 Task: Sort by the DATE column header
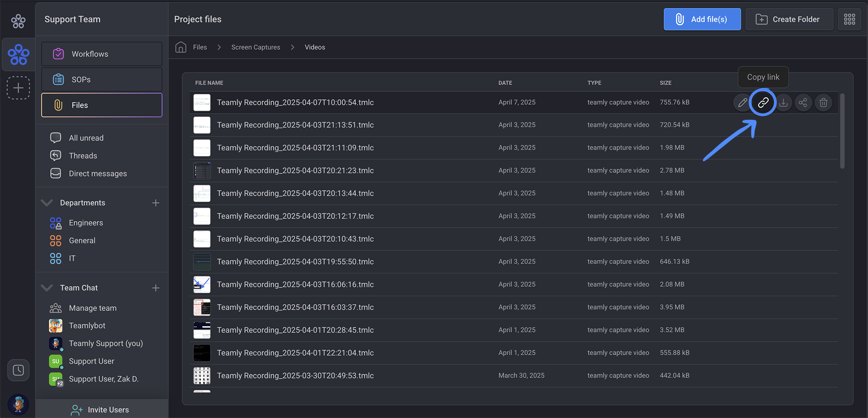pos(505,83)
